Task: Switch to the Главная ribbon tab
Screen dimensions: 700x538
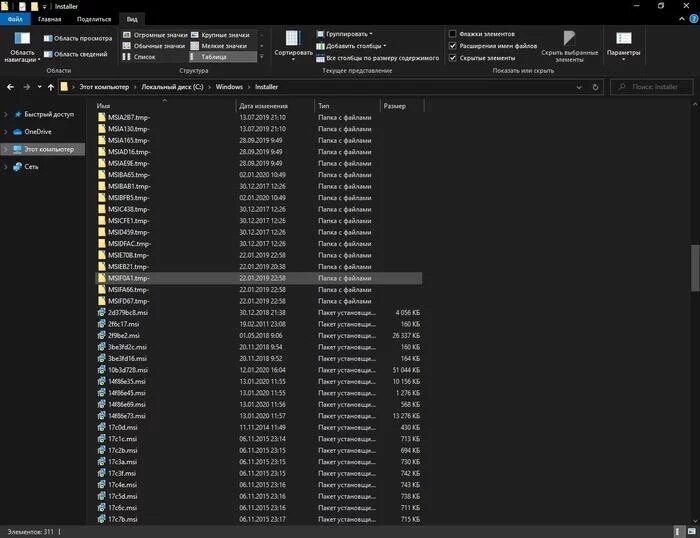Action: tap(50, 19)
